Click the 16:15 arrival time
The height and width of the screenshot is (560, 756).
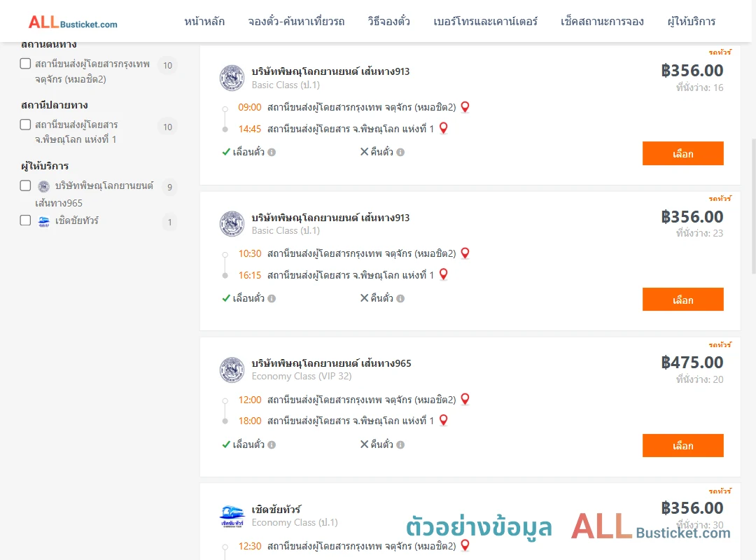click(250, 275)
